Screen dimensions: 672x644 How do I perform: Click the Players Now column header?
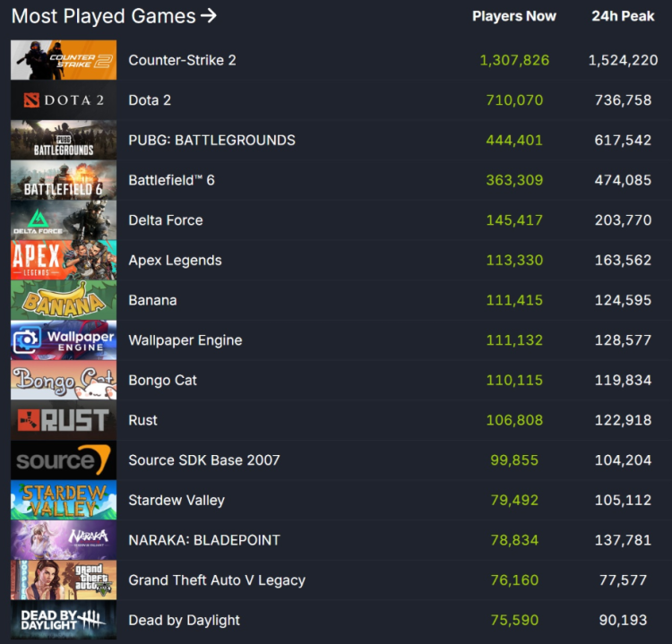tap(514, 16)
